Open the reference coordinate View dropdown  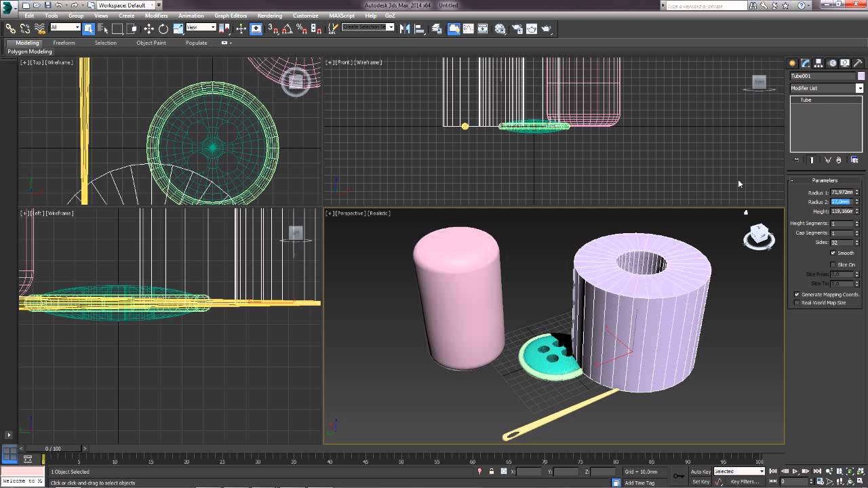(x=201, y=28)
